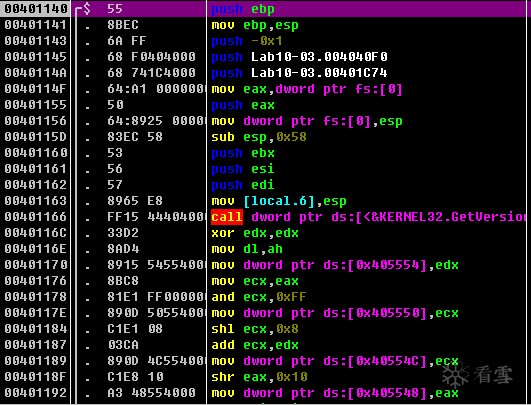
Task: Click hex bytes 'C1E1 08'
Action: pyautogui.click(x=135, y=329)
